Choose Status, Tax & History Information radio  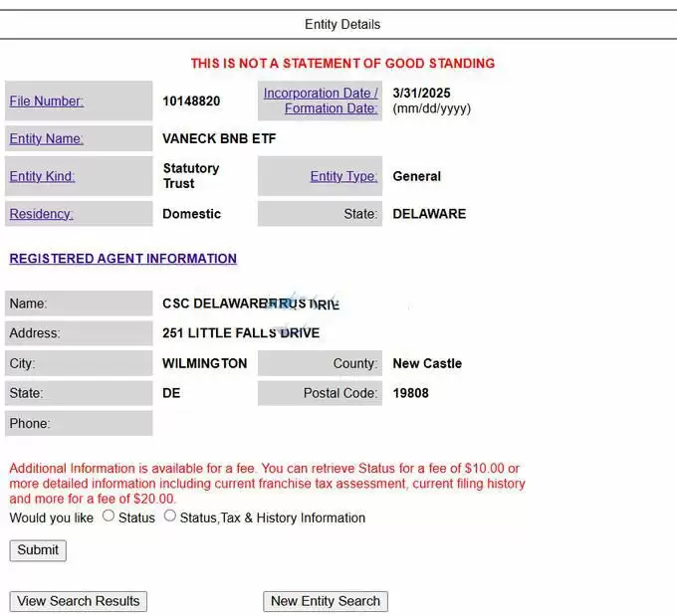click(170, 516)
